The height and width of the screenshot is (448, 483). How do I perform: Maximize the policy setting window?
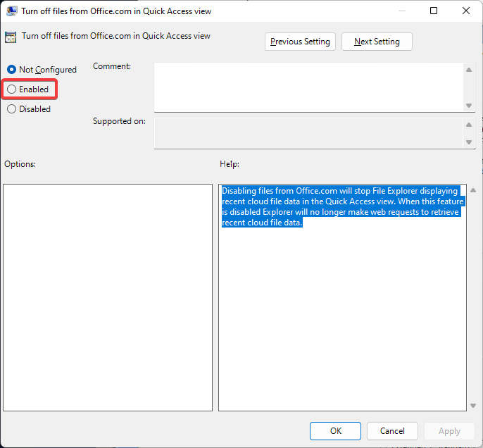[434, 11]
